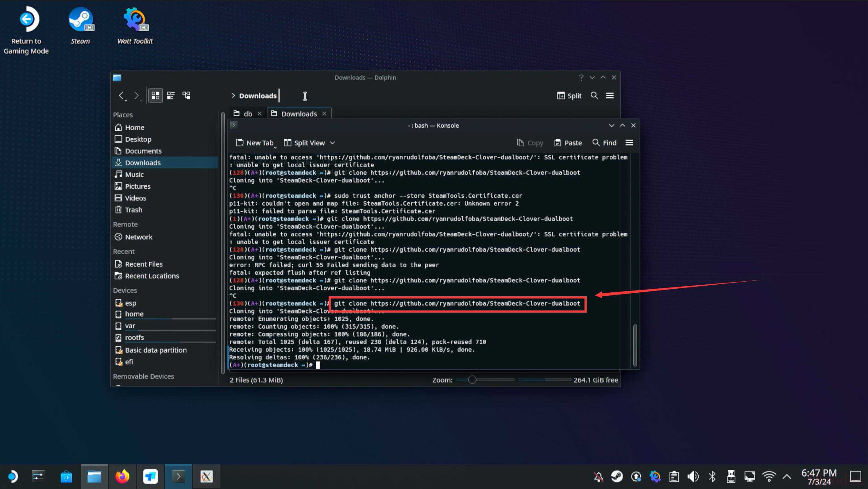Screen dimensions: 868x489
Task: Click Show Desktop button in taskbar corner
Action: pyautogui.click(x=855, y=476)
